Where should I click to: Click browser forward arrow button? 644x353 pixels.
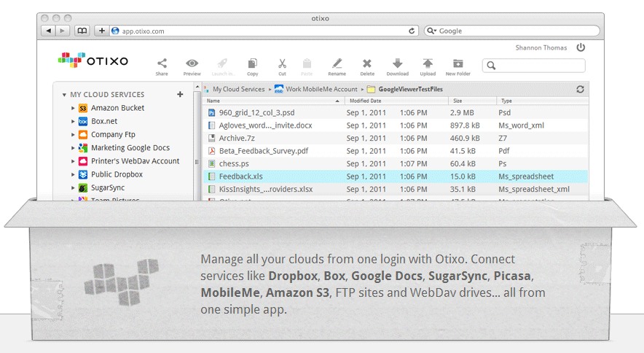pos(62,31)
